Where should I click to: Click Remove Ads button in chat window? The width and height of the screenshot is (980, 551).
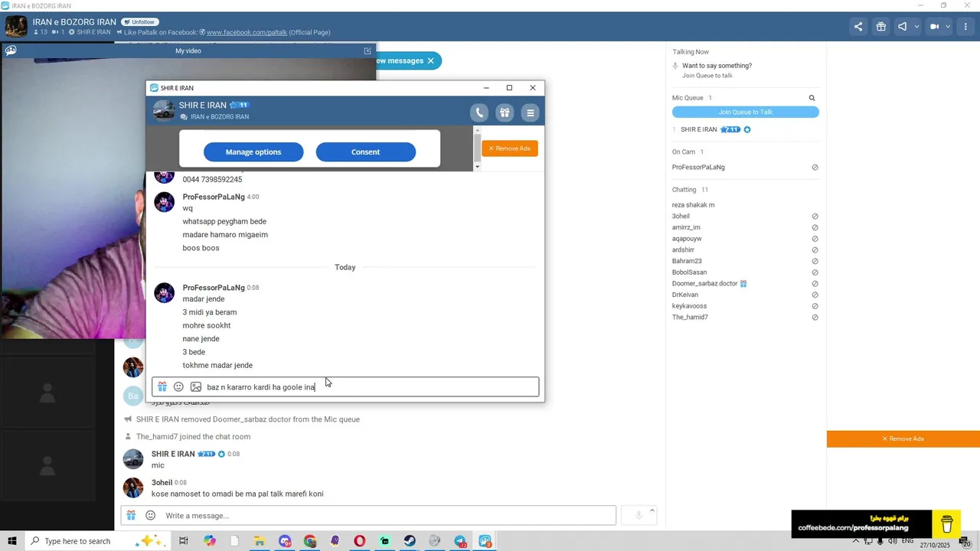coord(510,148)
